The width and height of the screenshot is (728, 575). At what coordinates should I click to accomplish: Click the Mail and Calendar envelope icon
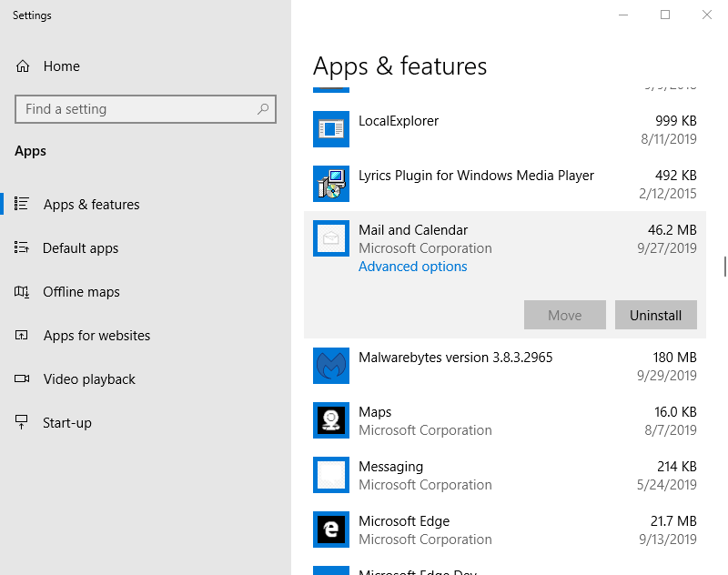331,238
